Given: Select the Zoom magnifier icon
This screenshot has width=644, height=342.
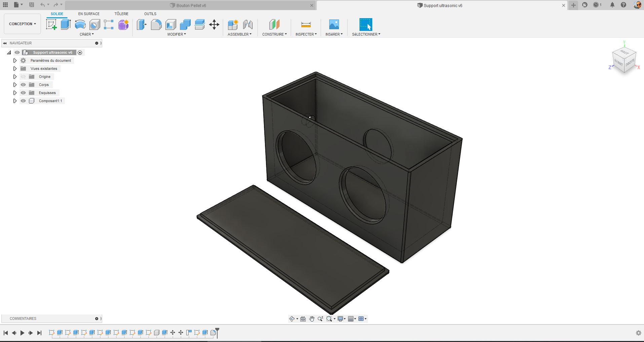Looking at the screenshot, I should (x=320, y=319).
